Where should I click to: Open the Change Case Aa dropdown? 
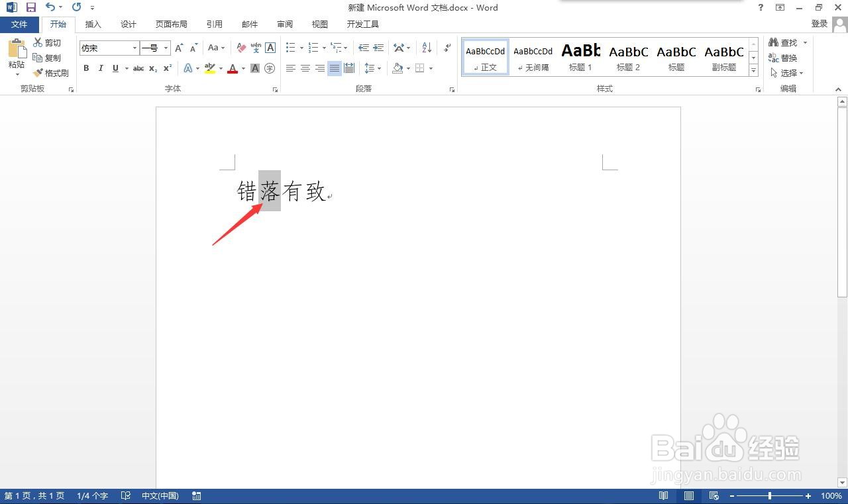click(216, 48)
